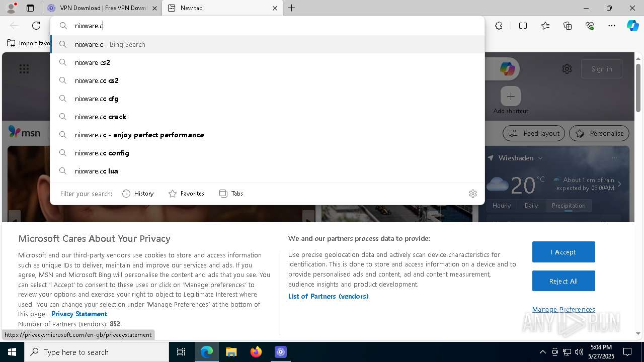Open the Edge profile icon

[11, 8]
